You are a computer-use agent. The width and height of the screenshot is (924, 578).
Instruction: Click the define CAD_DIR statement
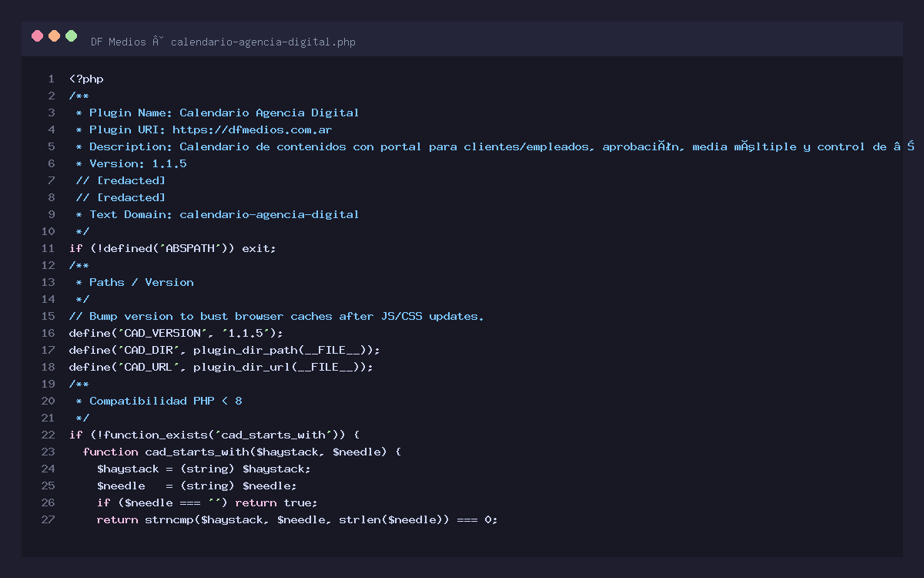(x=224, y=350)
